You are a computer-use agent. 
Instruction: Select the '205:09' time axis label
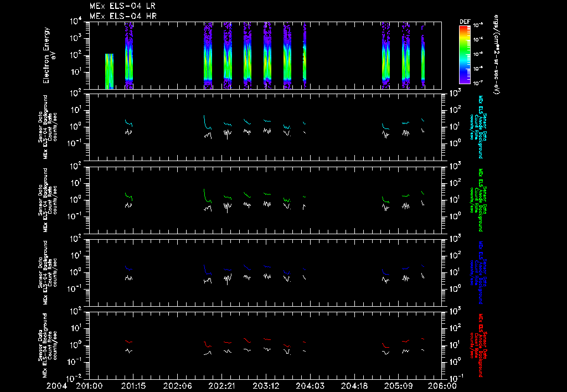coord(398,386)
